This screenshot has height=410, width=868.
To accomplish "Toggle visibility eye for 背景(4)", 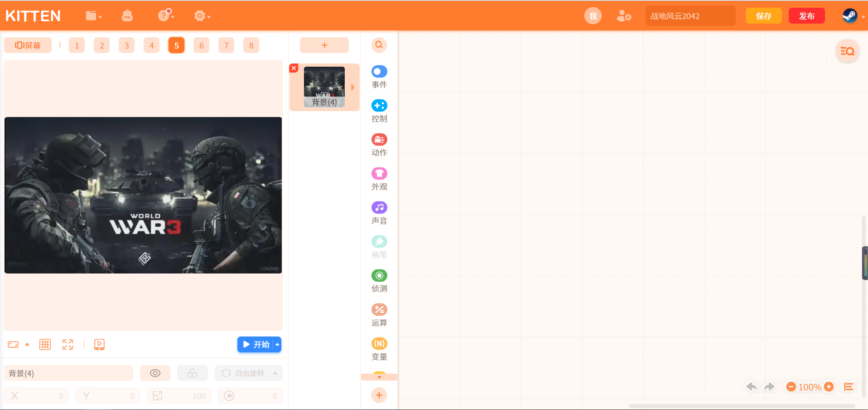I will [155, 373].
